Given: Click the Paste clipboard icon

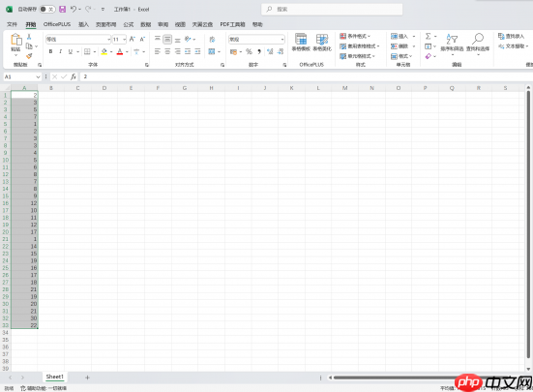Looking at the screenshot, I should (x=15, y=40).
